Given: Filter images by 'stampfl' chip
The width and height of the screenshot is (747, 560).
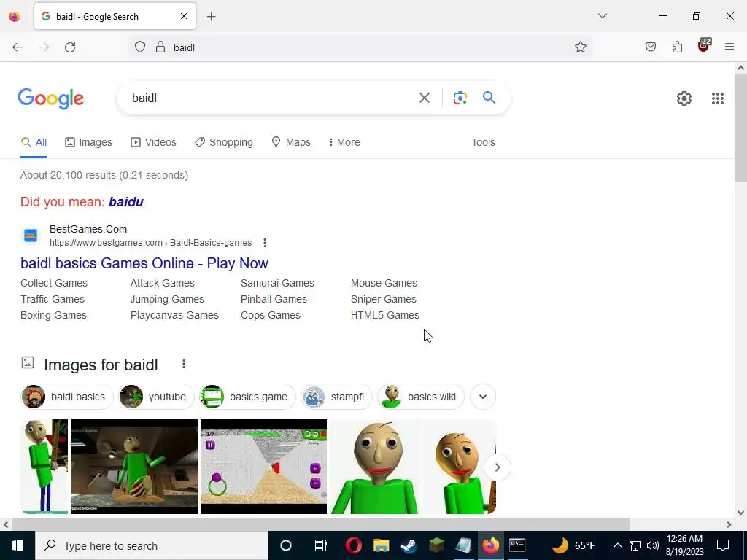Looking at the screenshot, I should (x=336, y=397).
